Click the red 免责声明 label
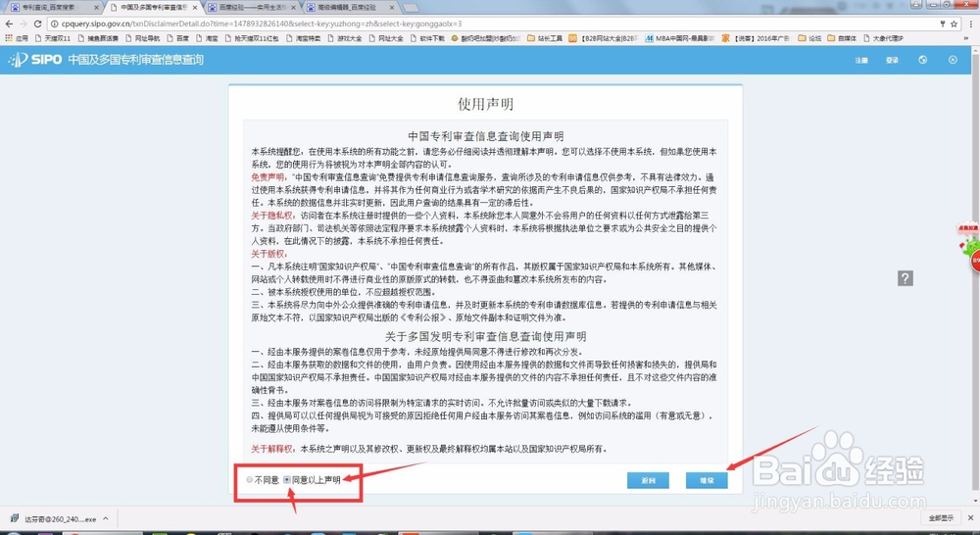Viewport: 980px width, 535px height. (x=270, y=177)
